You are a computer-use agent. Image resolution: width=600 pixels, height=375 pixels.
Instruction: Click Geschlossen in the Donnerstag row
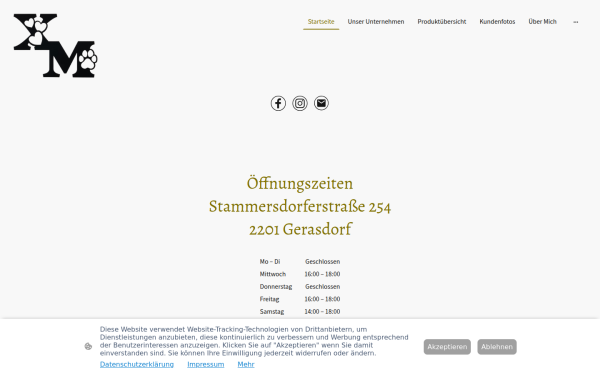pos(323,287)
